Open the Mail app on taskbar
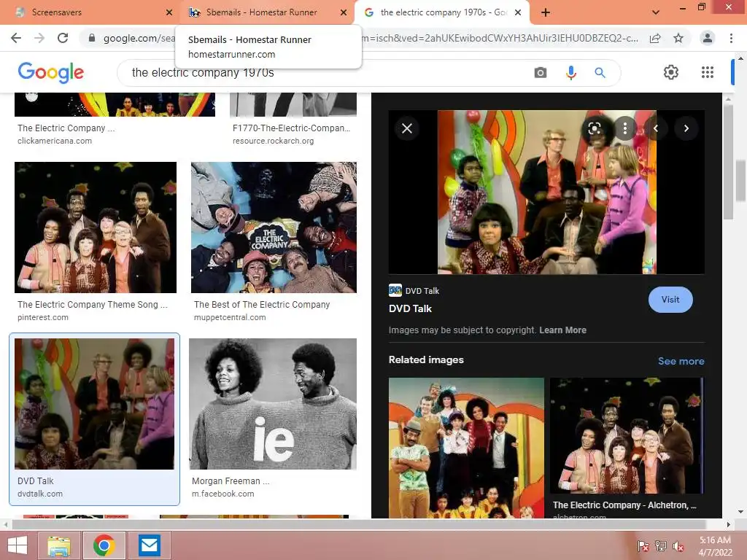Image resolution: width=747 pixels, height=560 pixels. click(150, 545)
